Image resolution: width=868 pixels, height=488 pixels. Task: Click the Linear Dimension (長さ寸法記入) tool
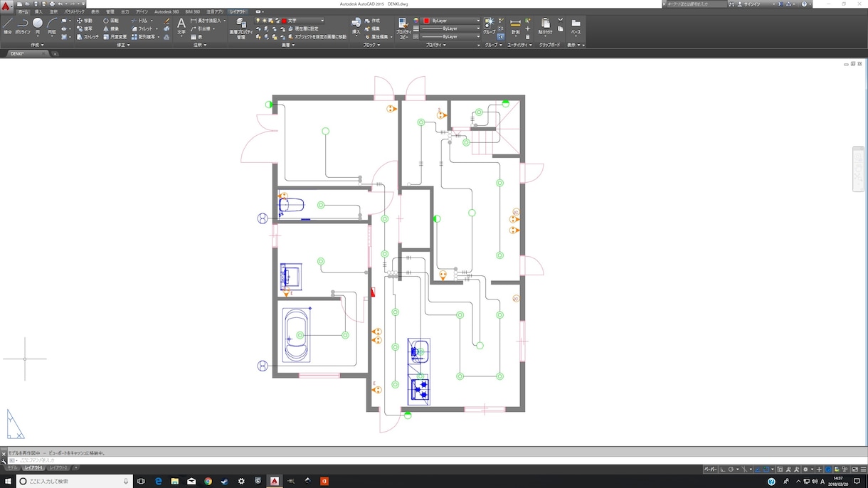click(206, 21)
